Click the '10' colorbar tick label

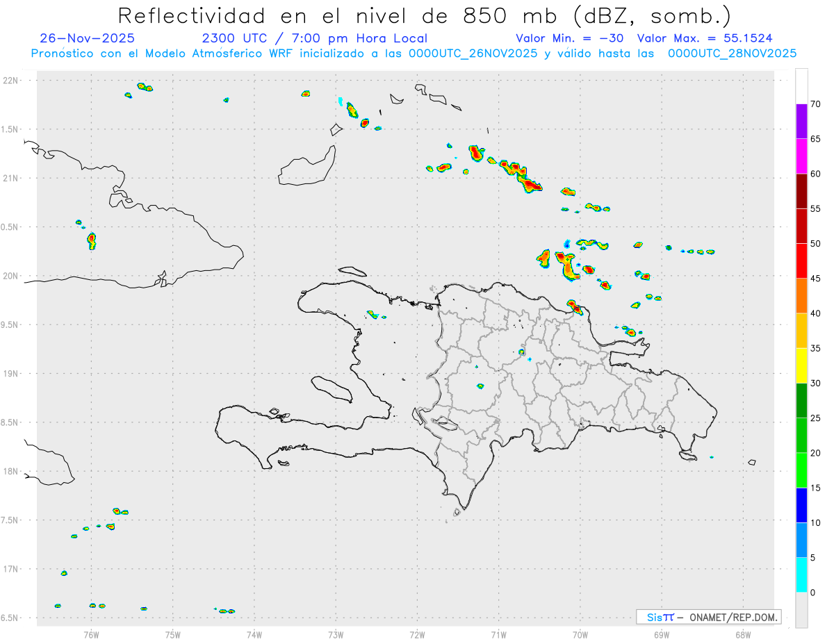(x=816, y=523)
